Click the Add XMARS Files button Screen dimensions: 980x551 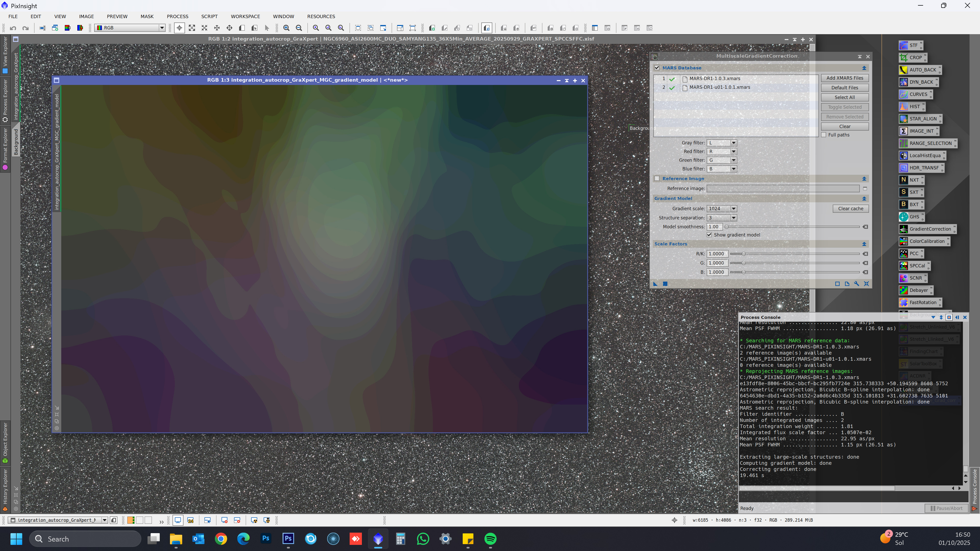844,78
